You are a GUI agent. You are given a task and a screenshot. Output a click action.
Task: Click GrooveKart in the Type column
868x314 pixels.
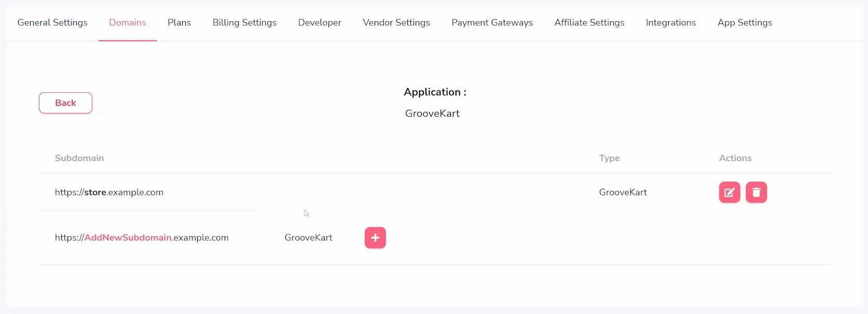click(x=623, y=192)
